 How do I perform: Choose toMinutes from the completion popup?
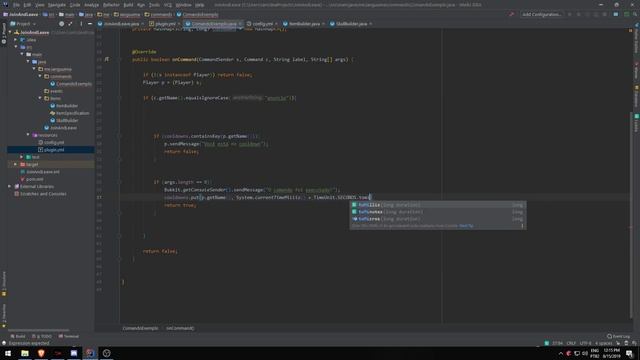(x=438, y=212)
